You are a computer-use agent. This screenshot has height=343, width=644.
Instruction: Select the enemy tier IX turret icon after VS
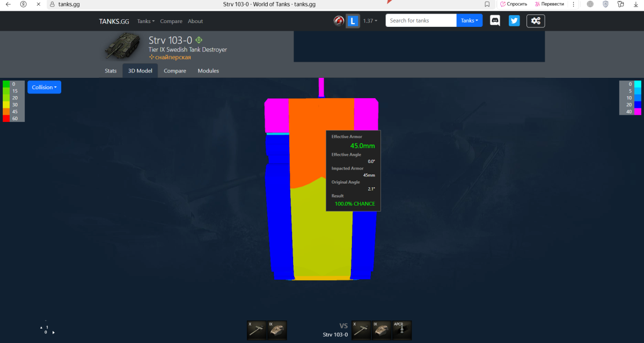click(x=382, y=329)
